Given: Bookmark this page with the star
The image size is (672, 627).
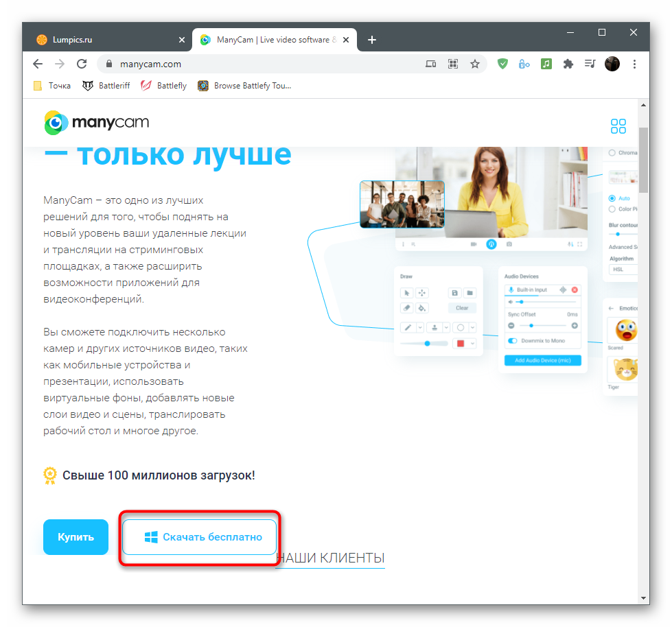Looking at the screenshot, I should tap(475, 64).
